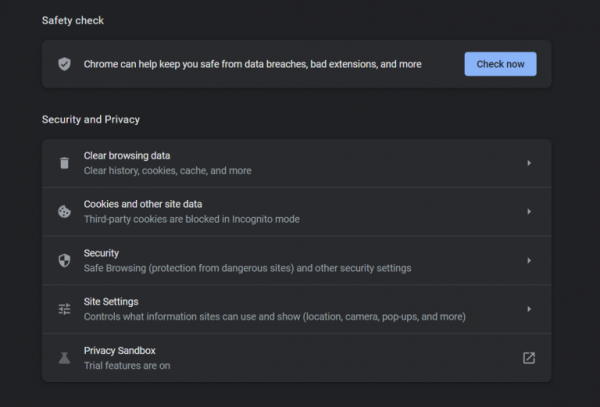
Task: Expand the Security row arrow
Action: [529, 260]
